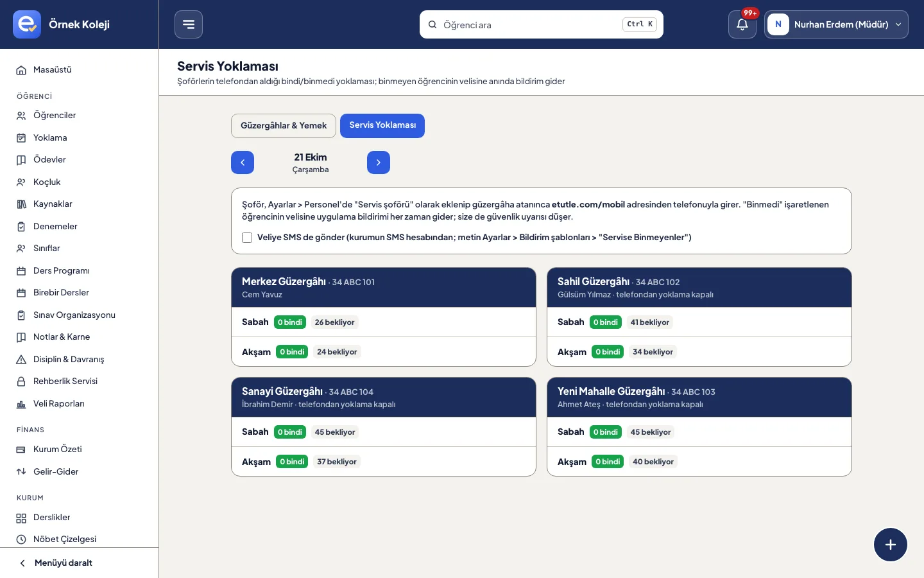
Task: Open Denemeler in the sidebar
Action: coord(80,226)
